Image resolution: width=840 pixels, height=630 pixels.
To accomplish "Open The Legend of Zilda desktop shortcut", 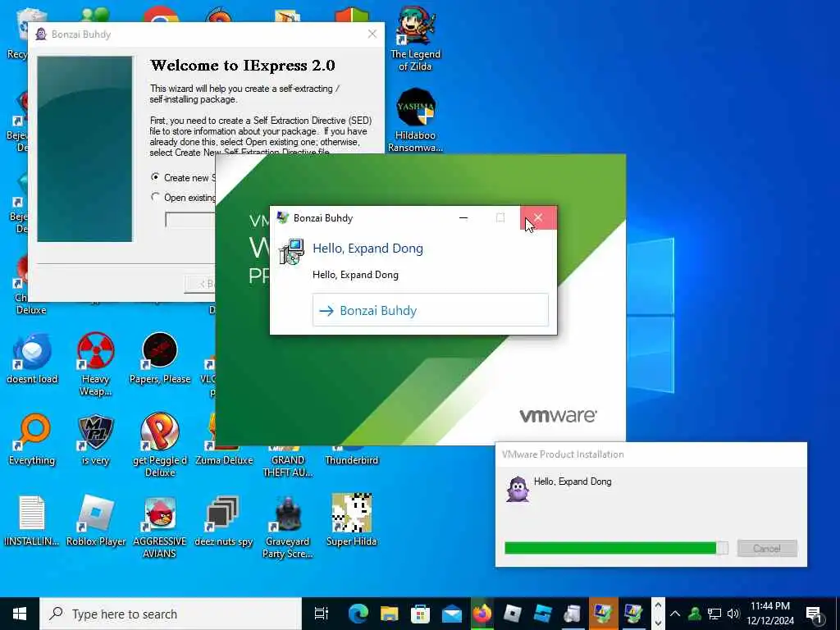I will 416,39.
